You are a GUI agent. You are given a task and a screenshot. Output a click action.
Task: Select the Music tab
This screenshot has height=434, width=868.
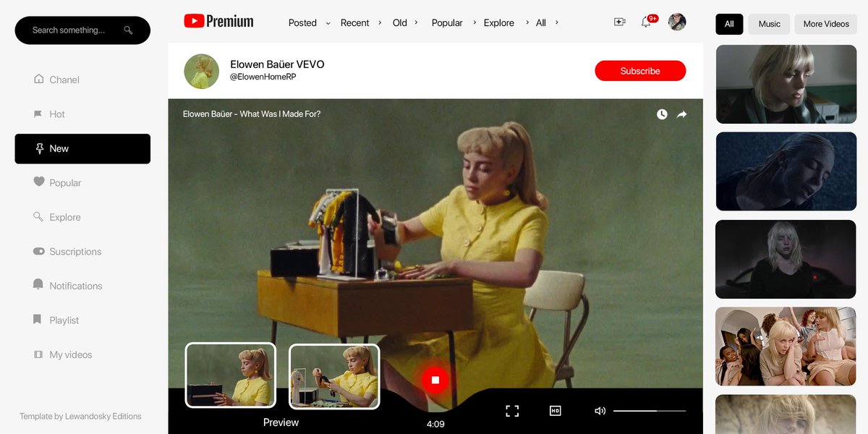point(769,24)
